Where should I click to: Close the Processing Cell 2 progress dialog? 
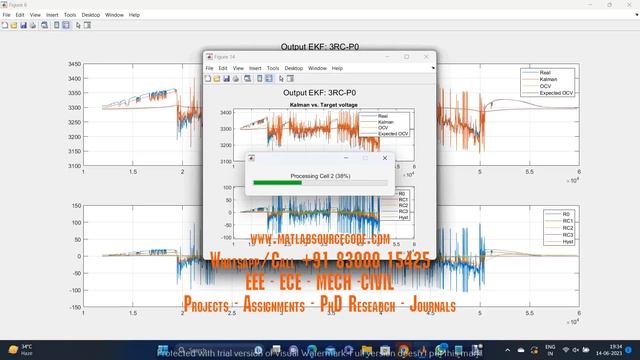(384, 158)
